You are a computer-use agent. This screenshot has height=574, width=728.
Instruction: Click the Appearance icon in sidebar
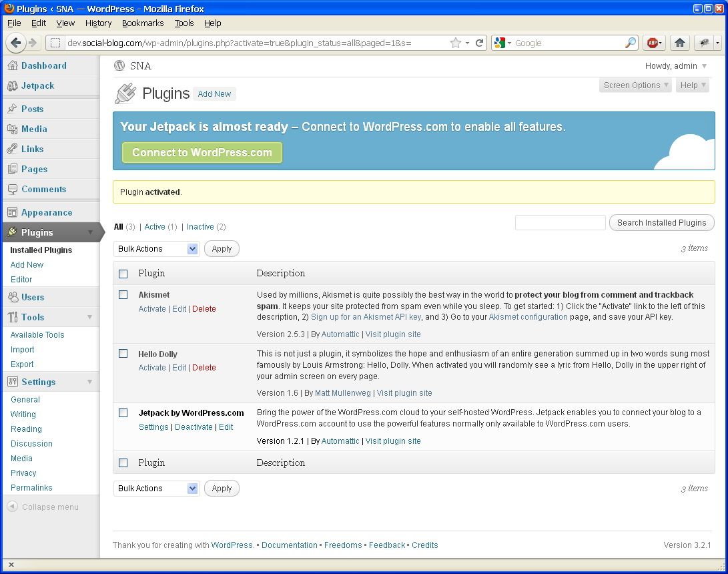click(x=13, y=212)
